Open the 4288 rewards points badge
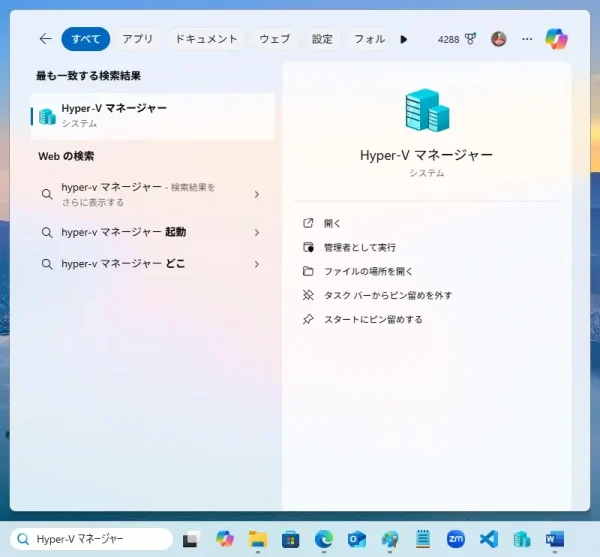This screenshot has width=600, height=557. tap(457, 39)
